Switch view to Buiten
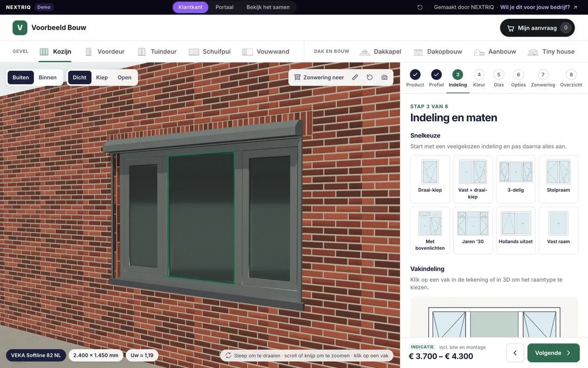588x368 pixels. (21, 77)
